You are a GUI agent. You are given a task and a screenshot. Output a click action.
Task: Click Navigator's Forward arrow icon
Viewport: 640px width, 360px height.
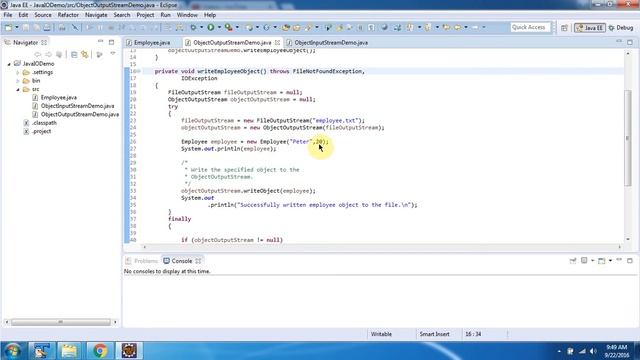click(48, 54)
